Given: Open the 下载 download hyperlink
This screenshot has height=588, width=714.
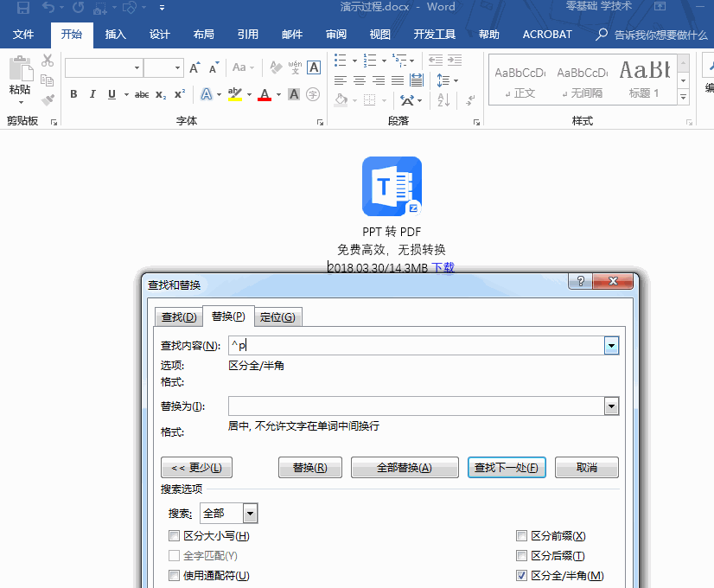Looking at the screenshot, I should [443, 267].
